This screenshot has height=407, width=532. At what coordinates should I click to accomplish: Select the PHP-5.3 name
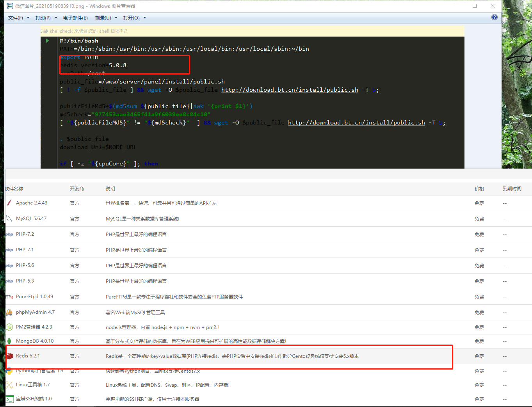pyautogui.click(x=25, y=281)
